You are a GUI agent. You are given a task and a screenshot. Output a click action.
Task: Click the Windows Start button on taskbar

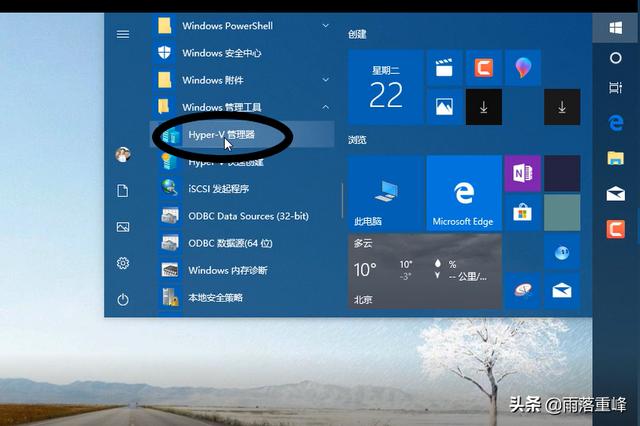coord(616,28)
